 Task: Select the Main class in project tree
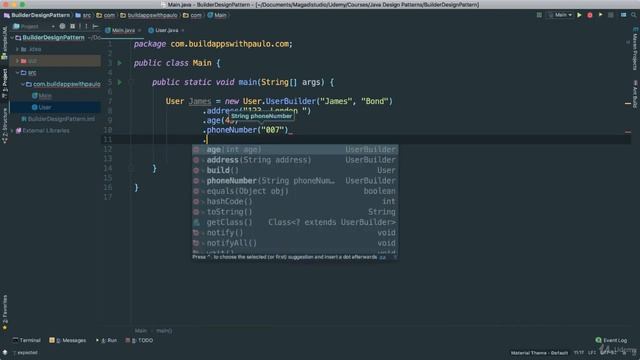point(42,96)
